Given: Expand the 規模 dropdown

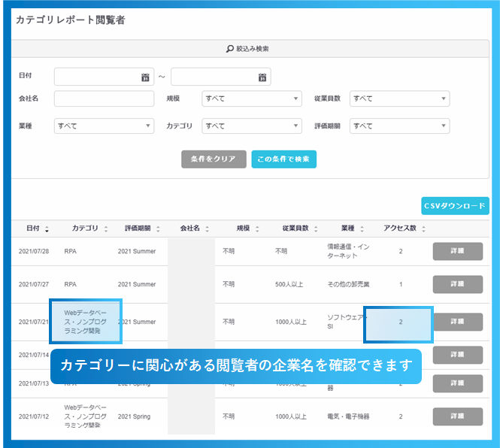Looking at the screenshot, I should tap(252, 98).
